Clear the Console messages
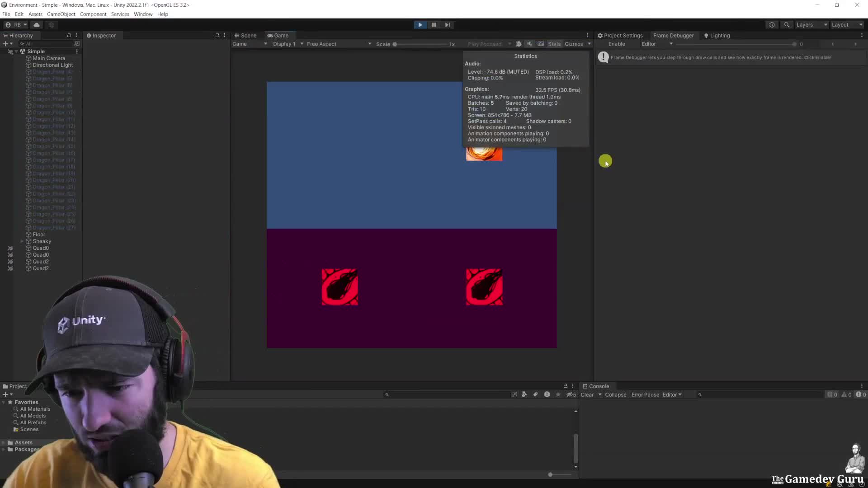868x488 pixels. pos(587,394)
